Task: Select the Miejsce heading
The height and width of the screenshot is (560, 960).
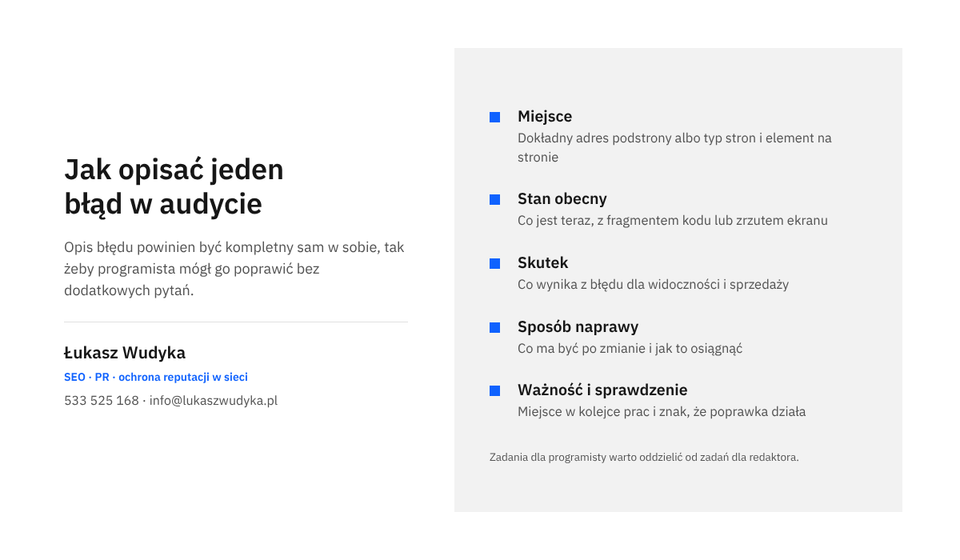Action: (x=545, y=117)
